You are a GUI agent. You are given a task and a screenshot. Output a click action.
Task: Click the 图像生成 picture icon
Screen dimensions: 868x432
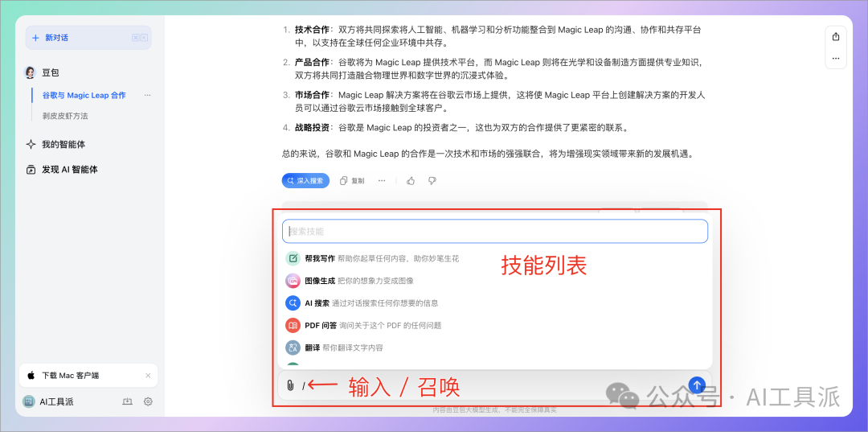(x=293, y=281)
